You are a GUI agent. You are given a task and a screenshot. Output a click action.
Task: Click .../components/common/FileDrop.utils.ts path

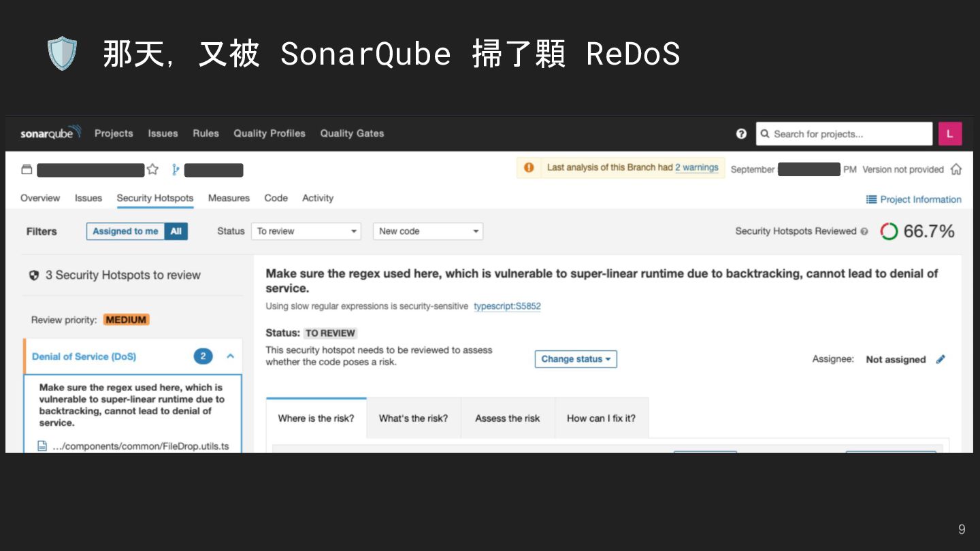pos(141,446)
